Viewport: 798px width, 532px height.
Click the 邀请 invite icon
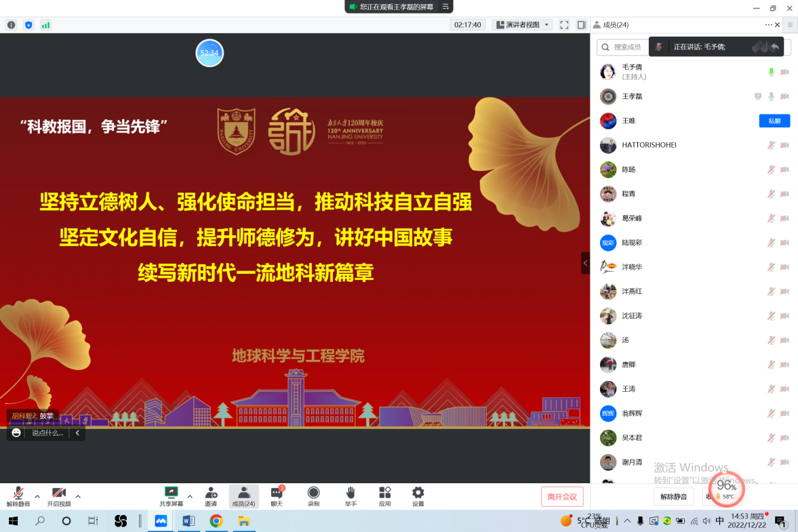pos(211,494)
